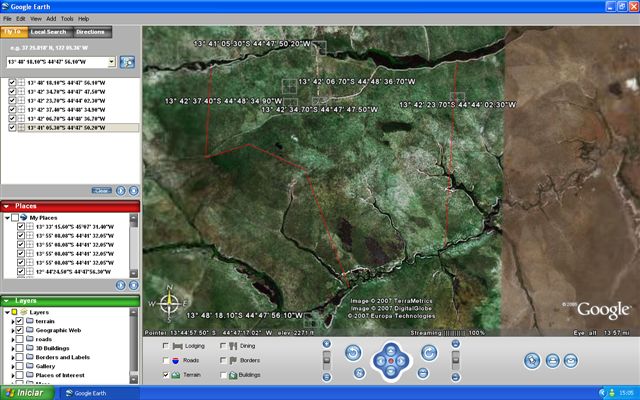Open the File menu

tap(7, 19)
